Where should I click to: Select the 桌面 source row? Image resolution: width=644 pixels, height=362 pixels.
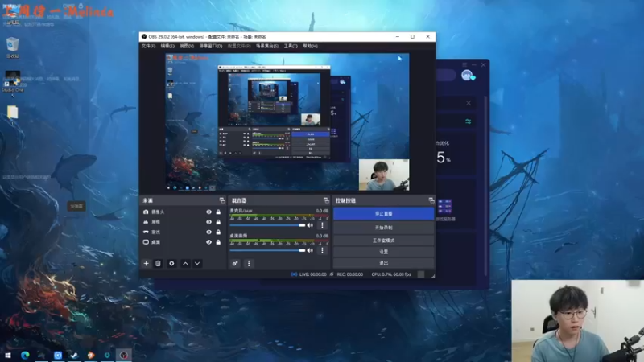click(183, 242)
